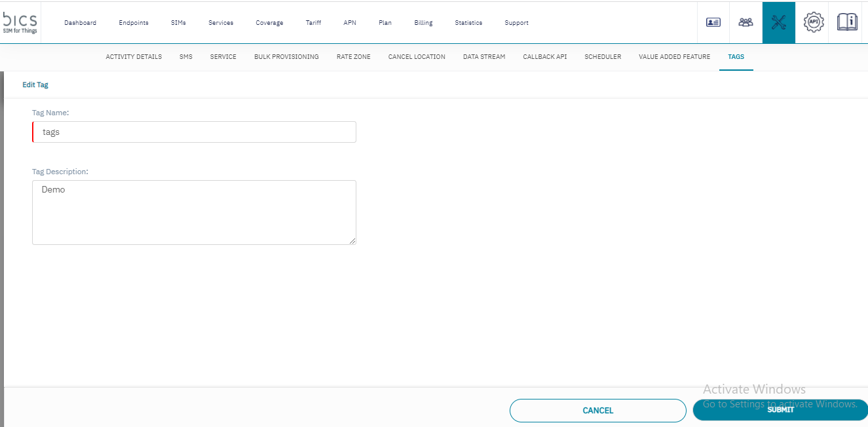Image resolution: width=868 pixels, height=427 pixels.
Task: Open the ID card profile icon
Action: click(713, 22)
